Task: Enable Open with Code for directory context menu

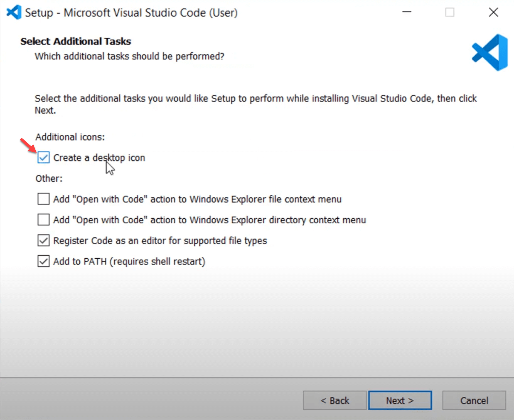Action: pos(43,220)
